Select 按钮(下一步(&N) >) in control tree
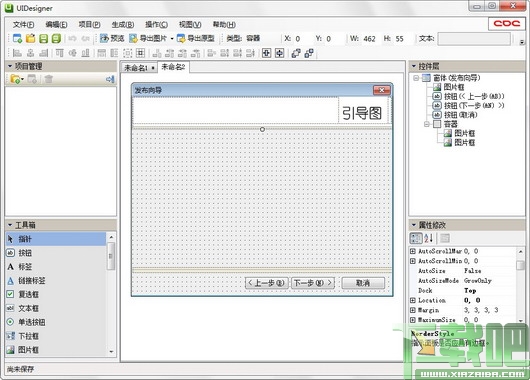 [474, 105]
